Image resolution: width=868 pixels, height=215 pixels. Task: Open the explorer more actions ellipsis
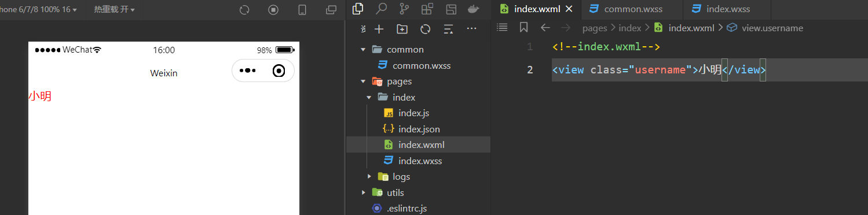[471, 28]
